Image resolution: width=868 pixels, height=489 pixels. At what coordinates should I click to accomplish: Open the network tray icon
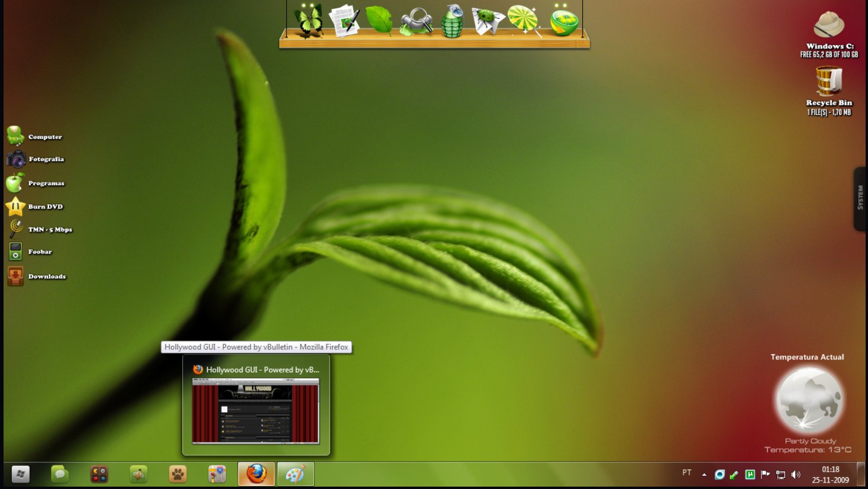(x=780, y=474)
